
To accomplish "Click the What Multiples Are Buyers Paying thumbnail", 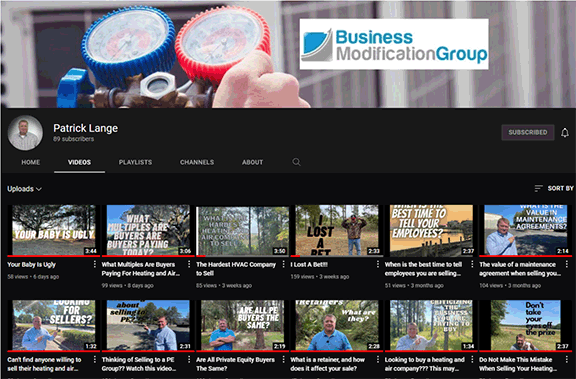I will pyautogui.click(x=148, y=230).
